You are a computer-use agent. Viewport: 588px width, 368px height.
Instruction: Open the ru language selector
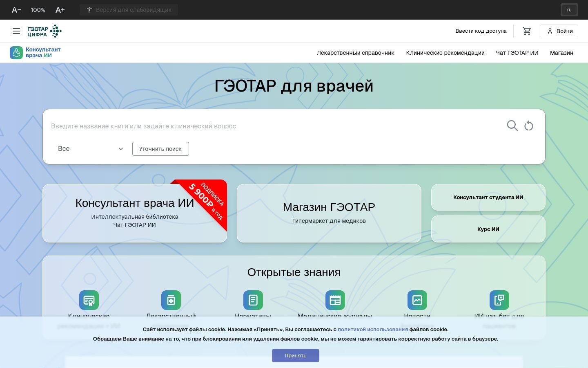click(x=569, y=10)
